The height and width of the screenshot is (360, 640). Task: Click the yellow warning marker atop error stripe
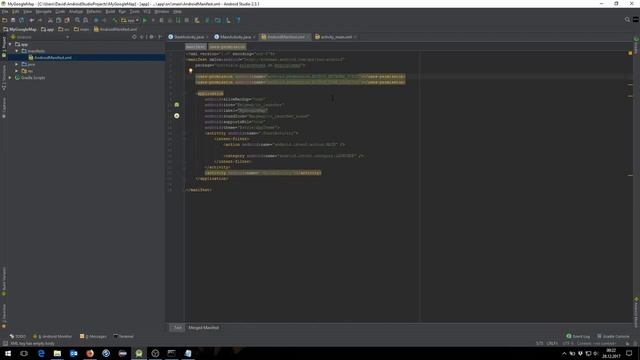630,53
